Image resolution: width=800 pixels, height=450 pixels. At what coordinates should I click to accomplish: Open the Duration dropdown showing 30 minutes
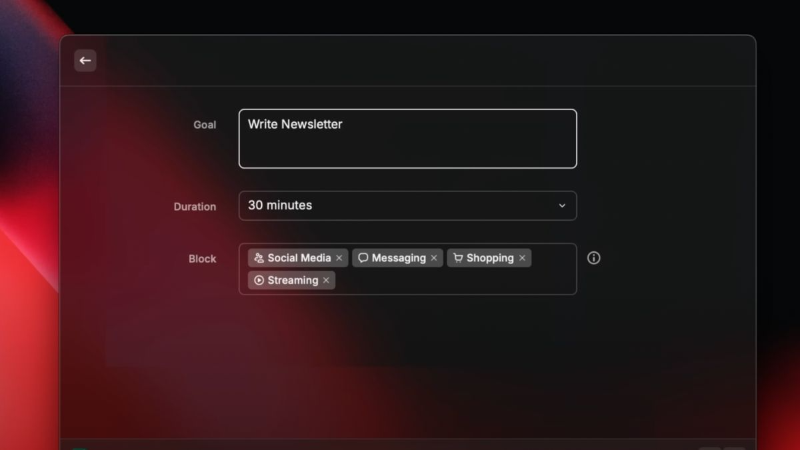(408, 206)
